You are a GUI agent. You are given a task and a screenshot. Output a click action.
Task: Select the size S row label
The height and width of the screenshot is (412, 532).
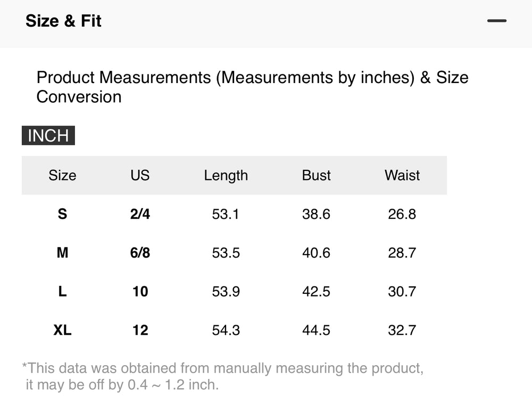click(x=62, y=214)
